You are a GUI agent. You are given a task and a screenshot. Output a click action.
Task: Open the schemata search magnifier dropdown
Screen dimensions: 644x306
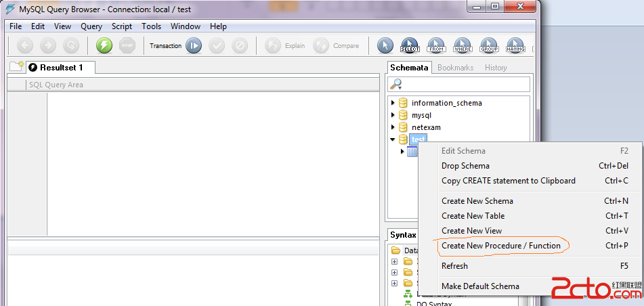(x=396, y=84)
